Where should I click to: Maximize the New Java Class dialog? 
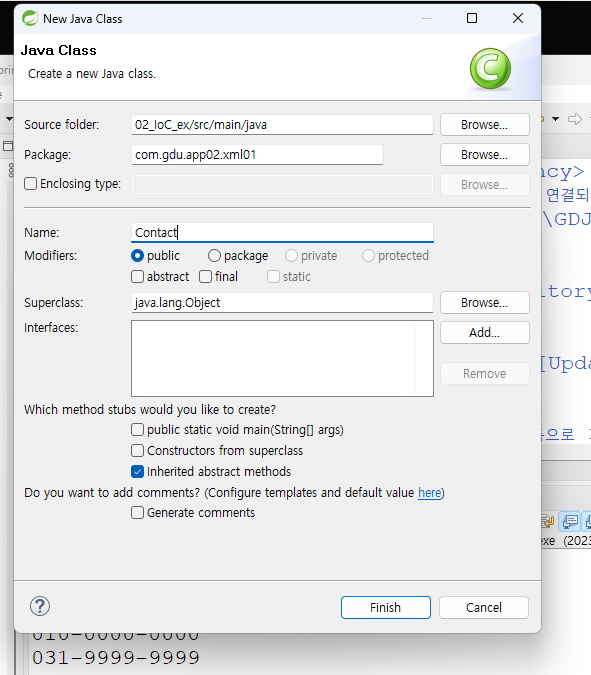tap(472, 18)
